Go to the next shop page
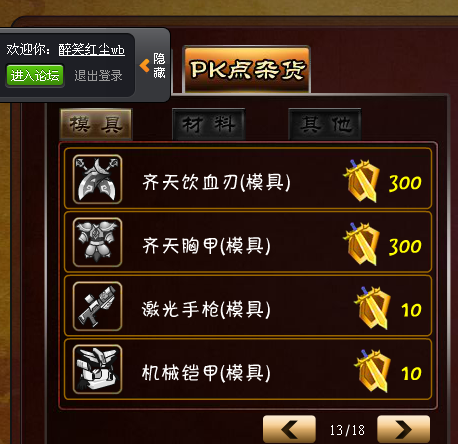This screenshot has width=458, height=444. pos(403,429)
